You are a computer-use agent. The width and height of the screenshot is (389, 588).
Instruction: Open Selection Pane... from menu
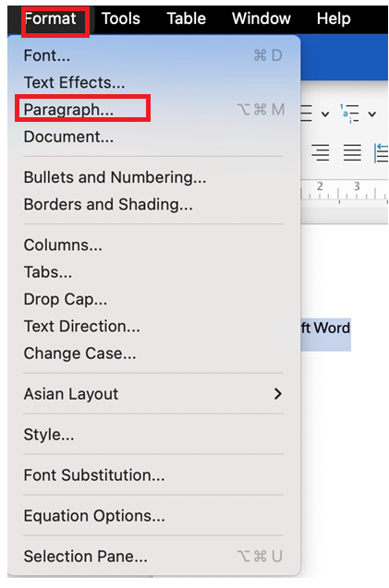tap(153, 557)
